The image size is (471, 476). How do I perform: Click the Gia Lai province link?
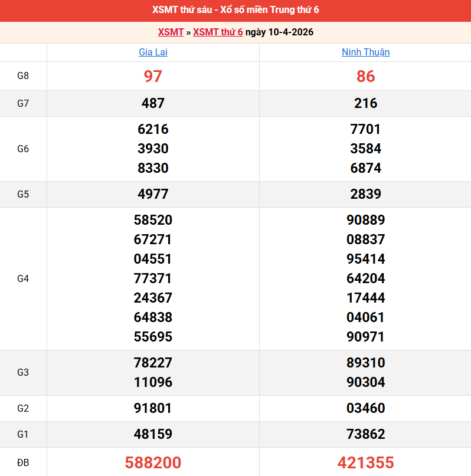(153, 52)
